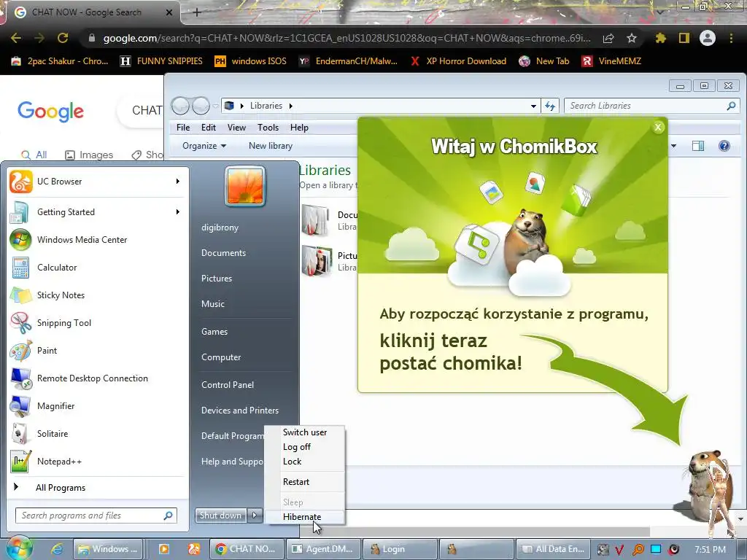Expand the Organize dropdown

click(204, 146)
